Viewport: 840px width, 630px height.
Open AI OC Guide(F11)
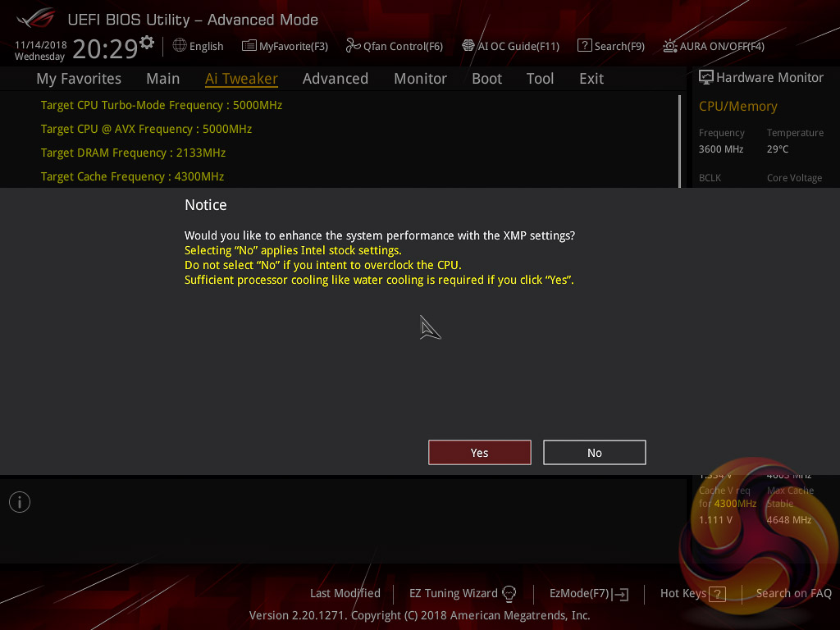(x=518, y=46)
